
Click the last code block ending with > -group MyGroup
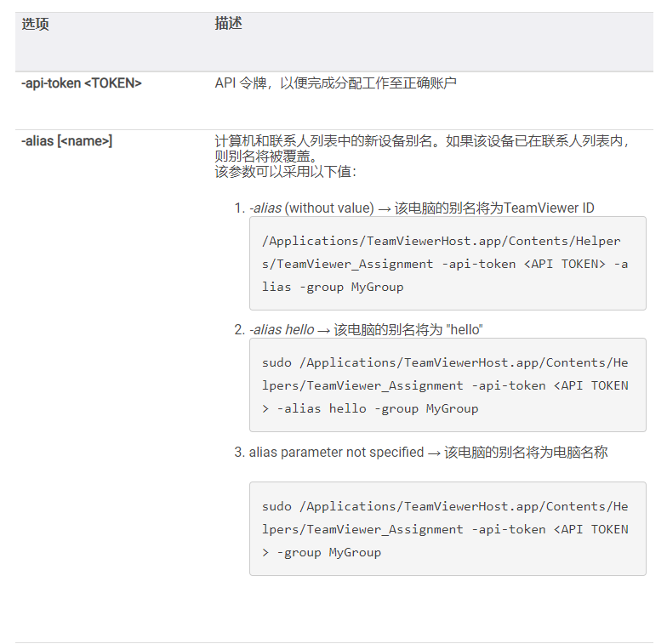[x=448, y=529]
